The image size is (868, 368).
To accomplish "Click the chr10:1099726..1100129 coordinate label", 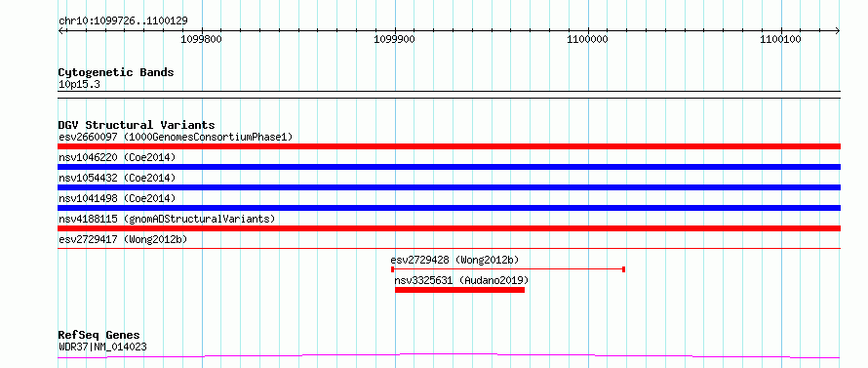I will pyautogui.click(x=123, y=21).
